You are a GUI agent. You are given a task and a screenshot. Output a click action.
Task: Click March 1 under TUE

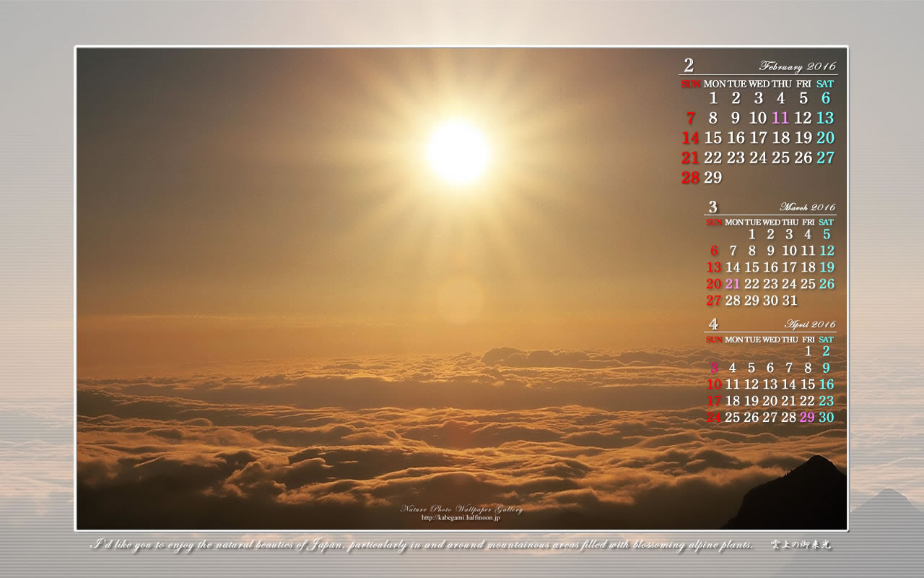click(751, 234)
